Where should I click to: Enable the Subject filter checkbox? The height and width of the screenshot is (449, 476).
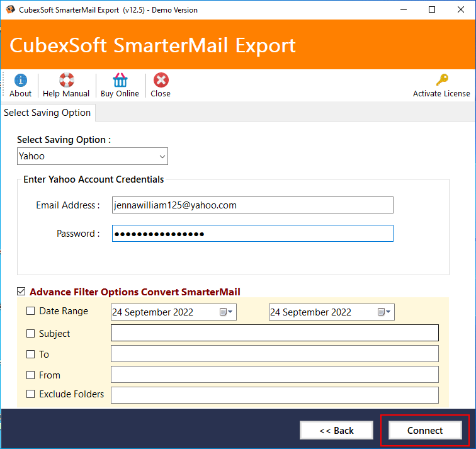point(30,333)
